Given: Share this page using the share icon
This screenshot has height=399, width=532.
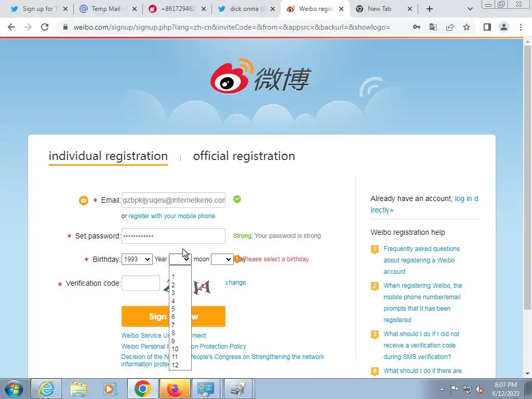Looking at the screenshot, I should point(450,27).
